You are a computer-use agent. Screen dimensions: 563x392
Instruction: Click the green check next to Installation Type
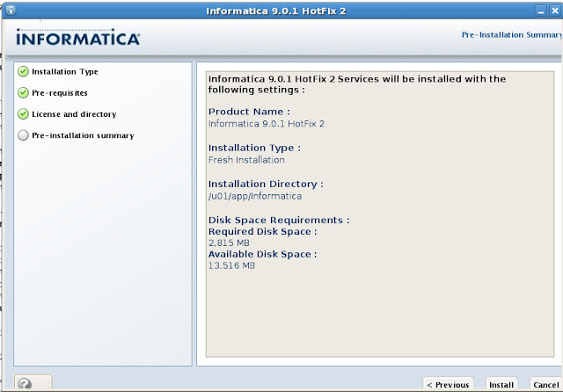(x=23, y=71)
